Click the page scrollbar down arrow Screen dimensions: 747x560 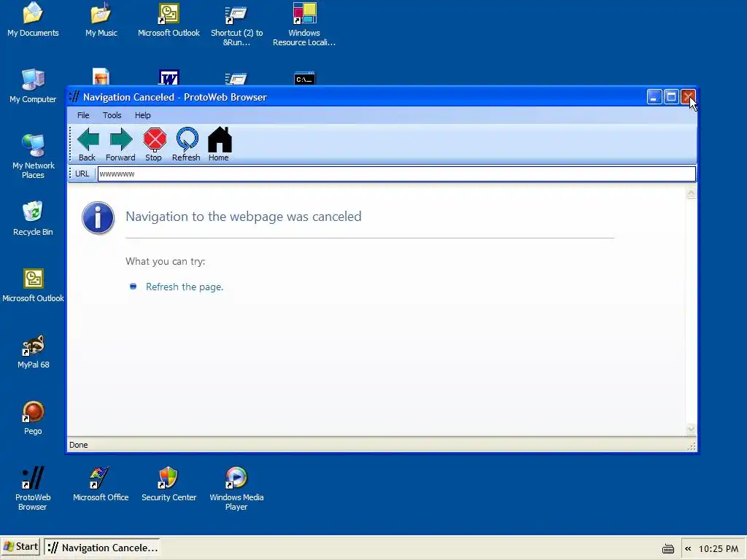pyautogui.click(x=691, y=429)
